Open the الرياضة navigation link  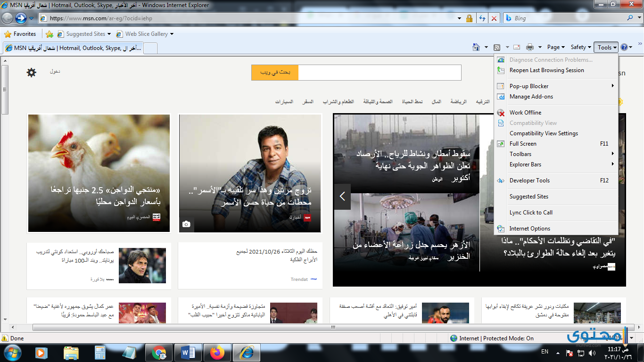coord(458,101)
